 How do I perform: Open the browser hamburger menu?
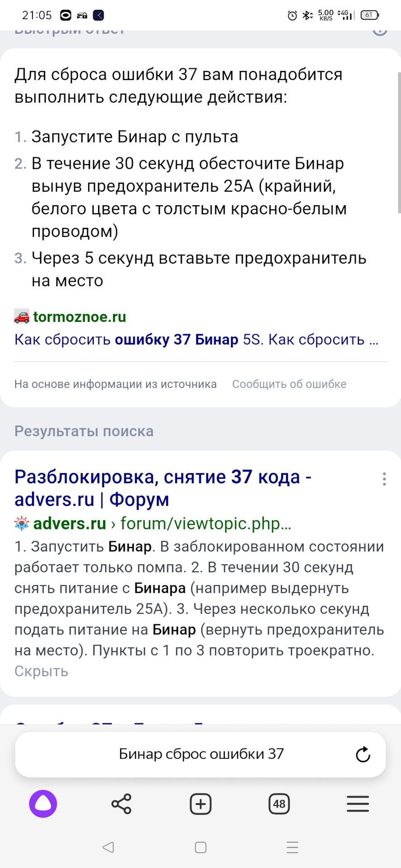pyautogui.click(x=358, y=804)
